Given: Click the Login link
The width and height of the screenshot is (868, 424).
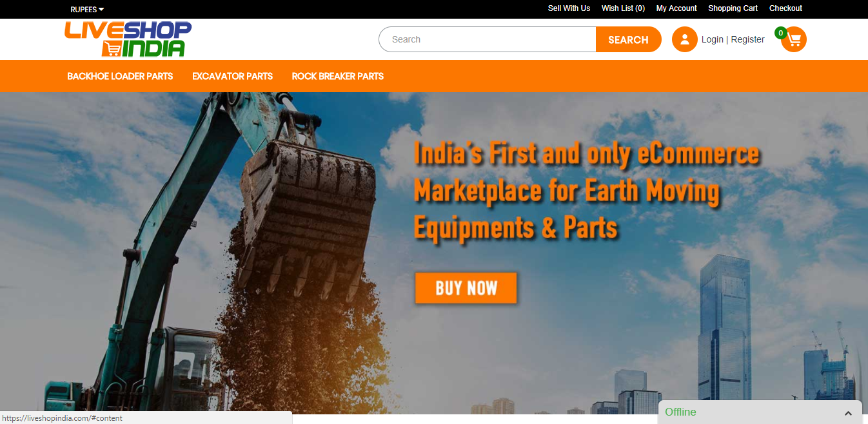Looking at the screenshot, I should tap(712, 39).
